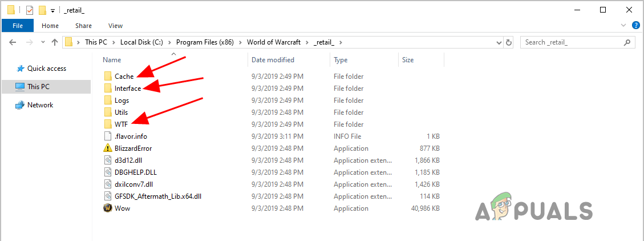
Task: Go up one folder level
Action: (55, 42)
